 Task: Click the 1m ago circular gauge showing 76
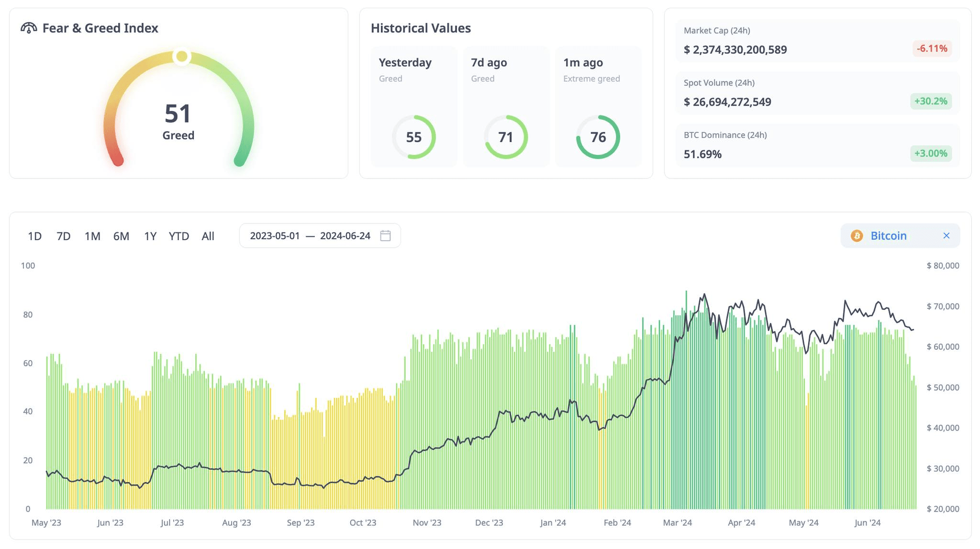click(x=598, y=137)
